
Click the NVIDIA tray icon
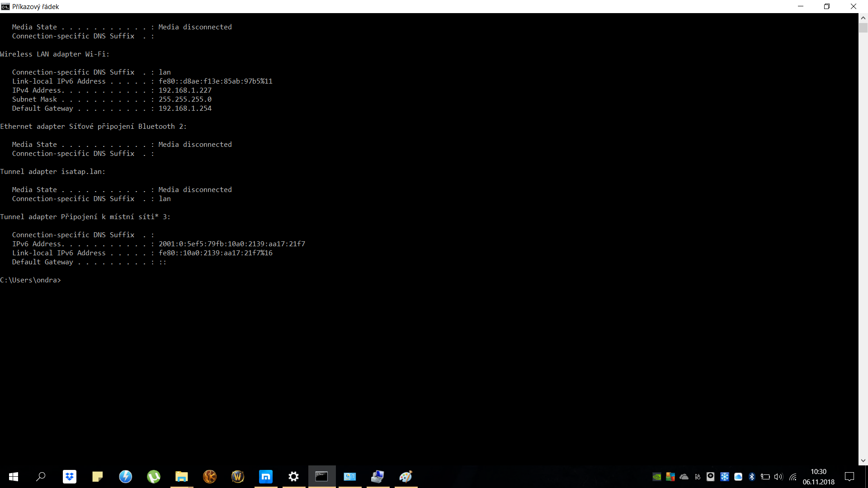click(x=657, y=477)
